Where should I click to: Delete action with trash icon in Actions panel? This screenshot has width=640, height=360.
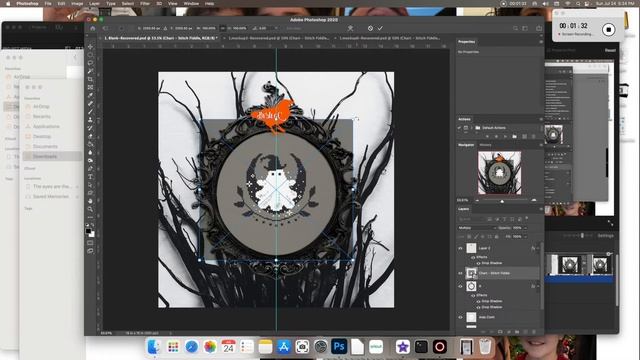[x=533, y=136]
